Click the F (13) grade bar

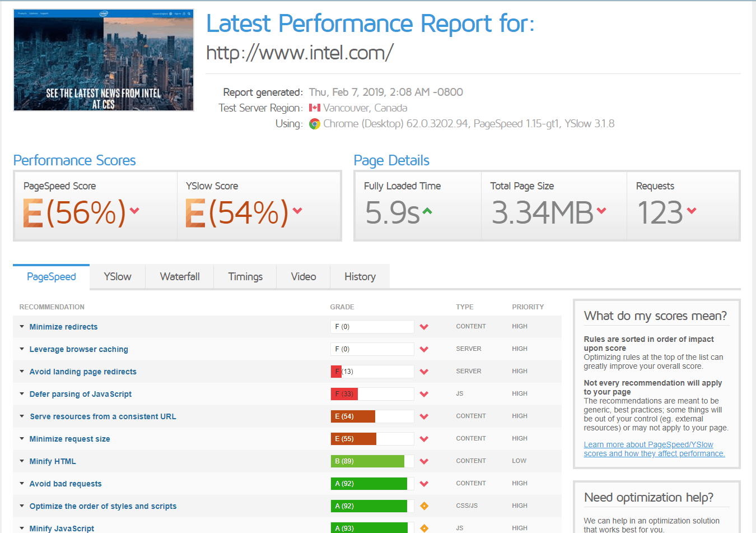coord(372,372)
